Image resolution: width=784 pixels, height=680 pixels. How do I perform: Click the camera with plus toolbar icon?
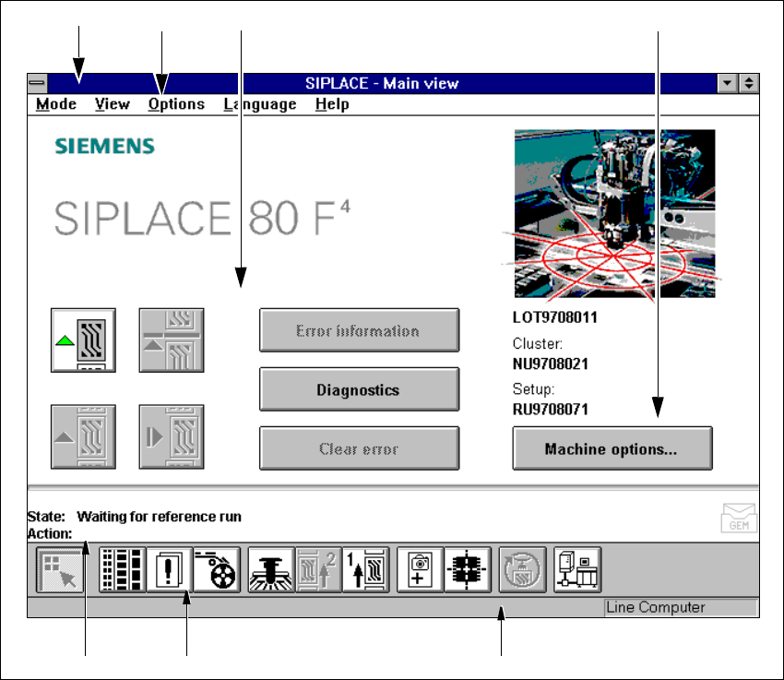[420, 570]
